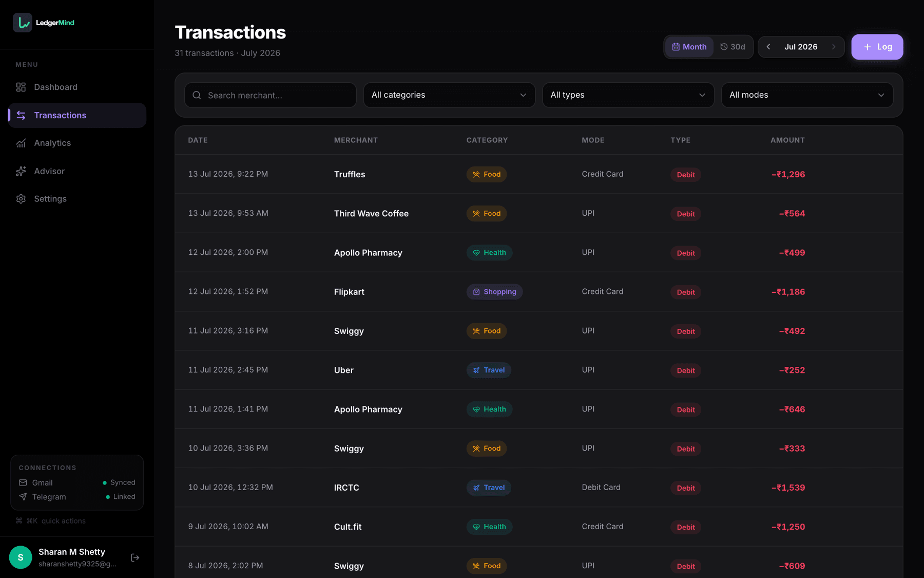The image size is (924, 578).
Task: Click amount −₹1,296 on Truffles row
Action: coord(788,174)
